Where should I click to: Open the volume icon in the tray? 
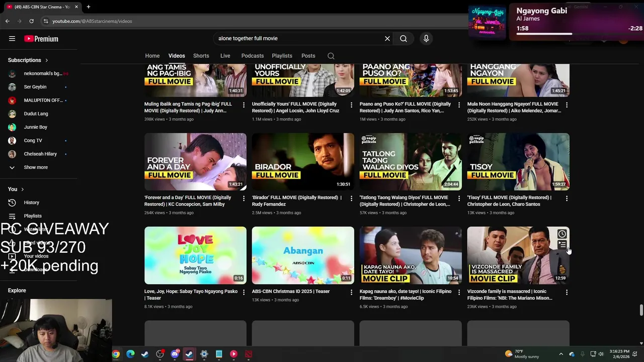pyautogui.click(x=601, y=354)
